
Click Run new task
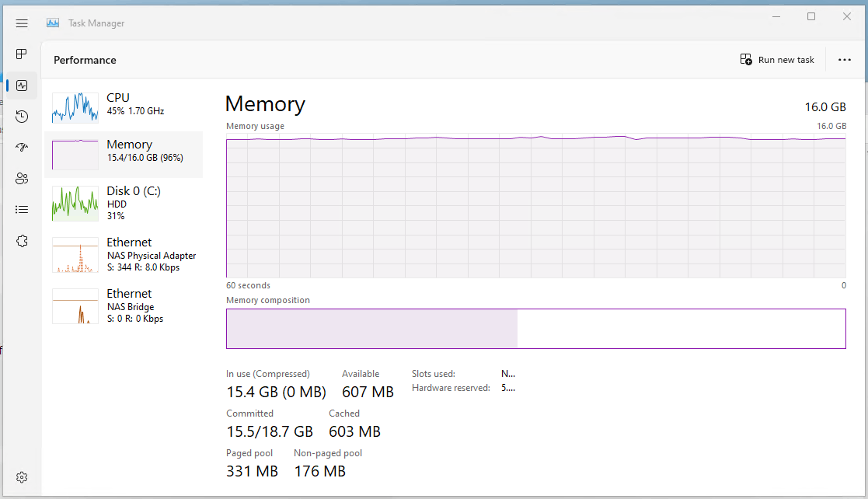coord(777,59)
